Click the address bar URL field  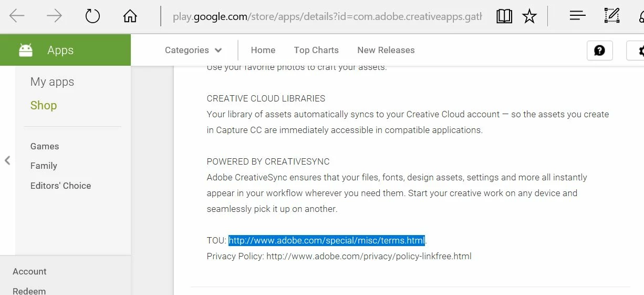coord(327,17)
